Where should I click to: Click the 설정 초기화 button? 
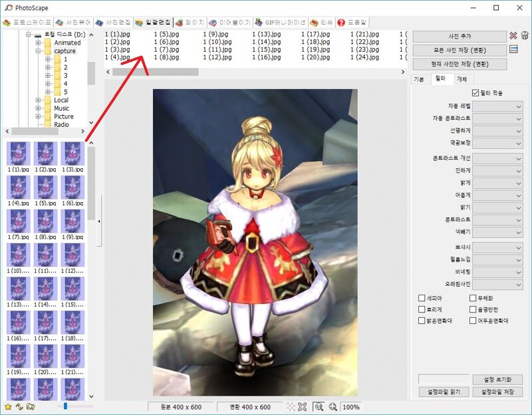(x=497, y=379)
